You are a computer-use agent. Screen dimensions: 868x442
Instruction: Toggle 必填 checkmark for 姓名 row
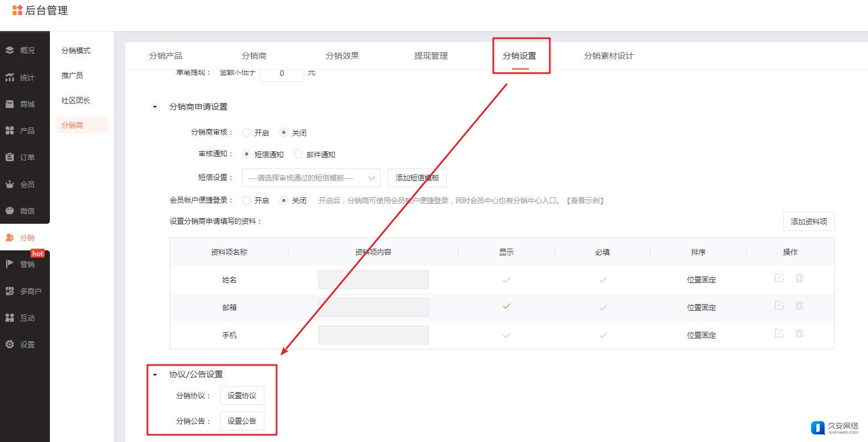coord(603,280)
